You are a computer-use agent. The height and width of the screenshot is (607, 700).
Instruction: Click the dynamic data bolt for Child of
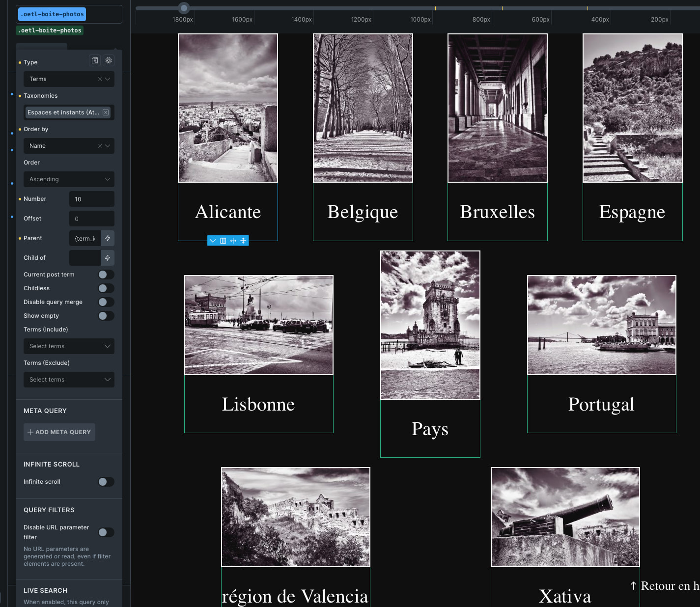click(x=108, y=258)
